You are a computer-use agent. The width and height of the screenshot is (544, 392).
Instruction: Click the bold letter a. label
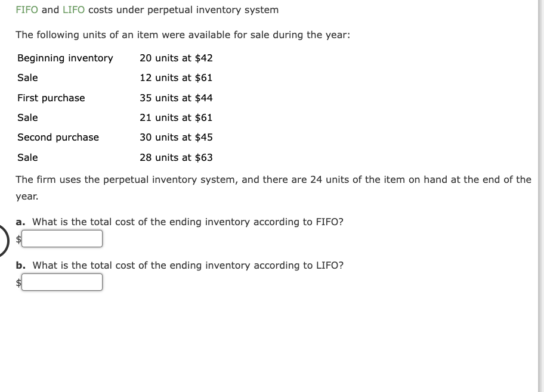tap(20, 222)
